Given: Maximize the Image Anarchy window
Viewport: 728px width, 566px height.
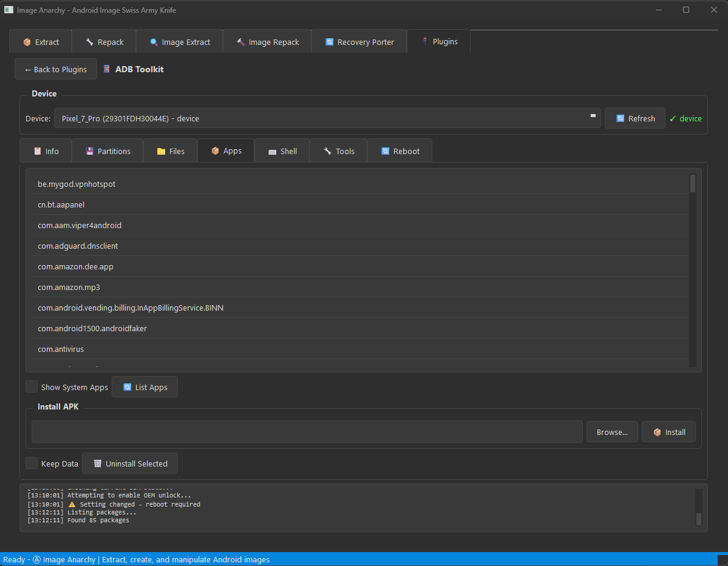Looking at the screenshot, I should coord(685,10).
